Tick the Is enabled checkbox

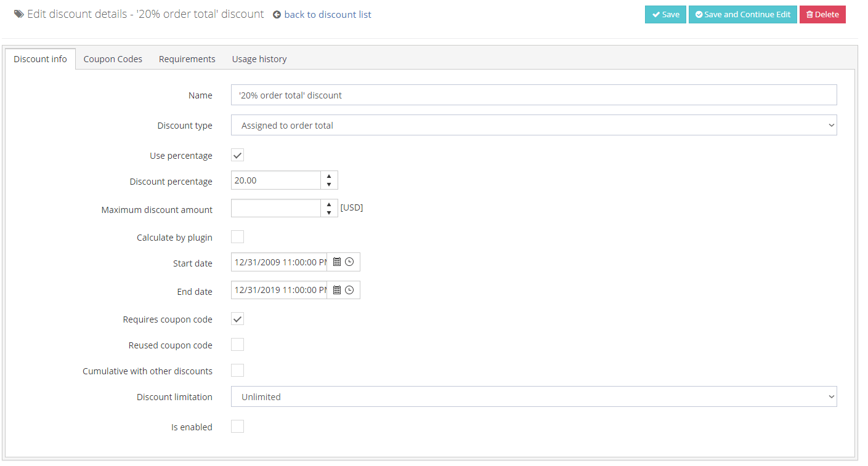click(x=237, y=427)
